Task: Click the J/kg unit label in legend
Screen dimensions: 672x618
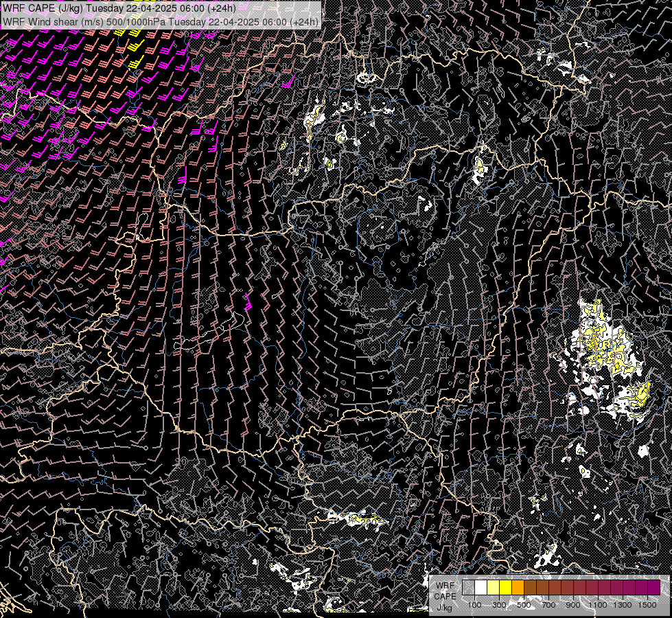Action: [x=444, y=608]
